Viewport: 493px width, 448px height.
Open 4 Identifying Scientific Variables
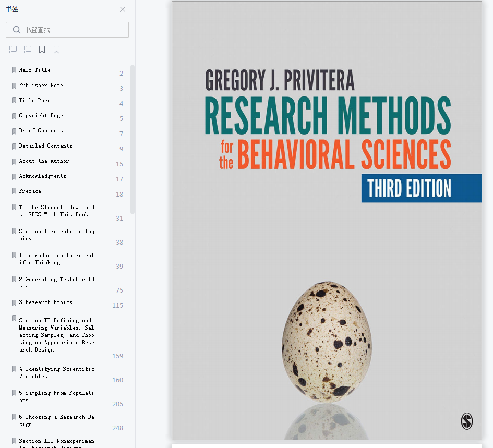click(56, 372)
